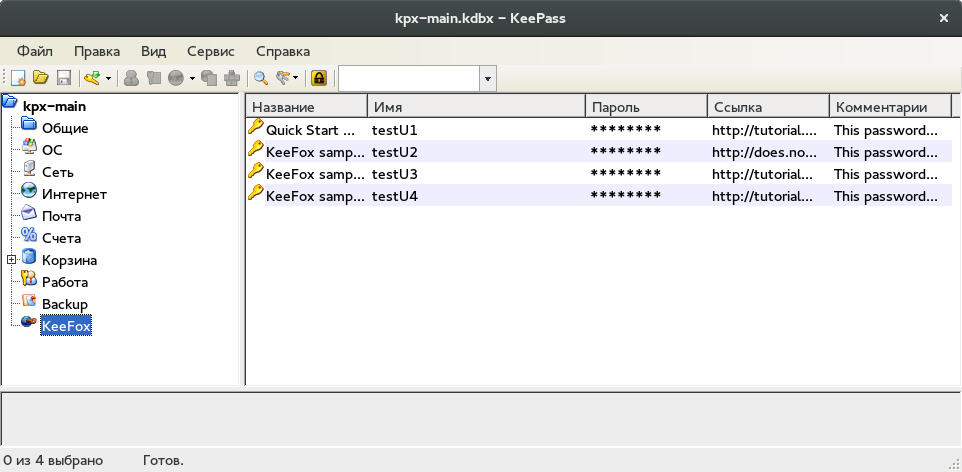Open the Правка menu
Screen dimensions: 962x472
click(97, 52)
